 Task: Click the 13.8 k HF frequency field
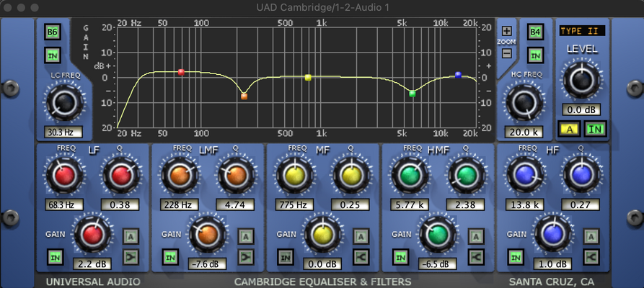(x=524, y=204)
